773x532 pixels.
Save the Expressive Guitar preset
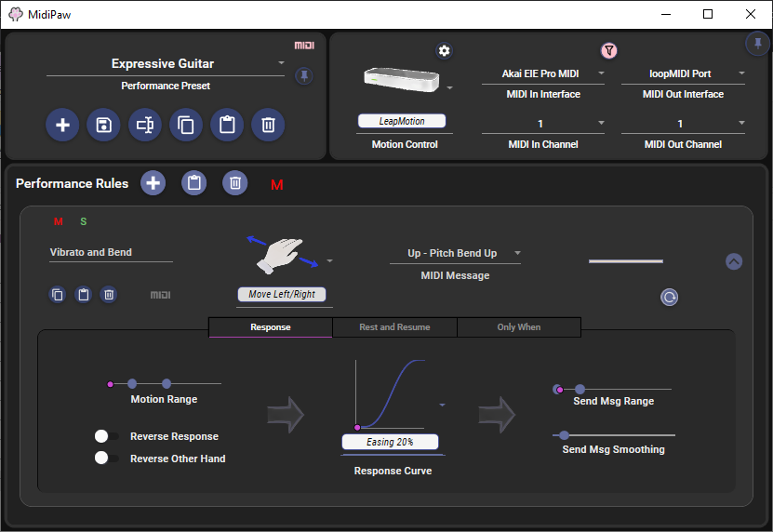[103, 125]
